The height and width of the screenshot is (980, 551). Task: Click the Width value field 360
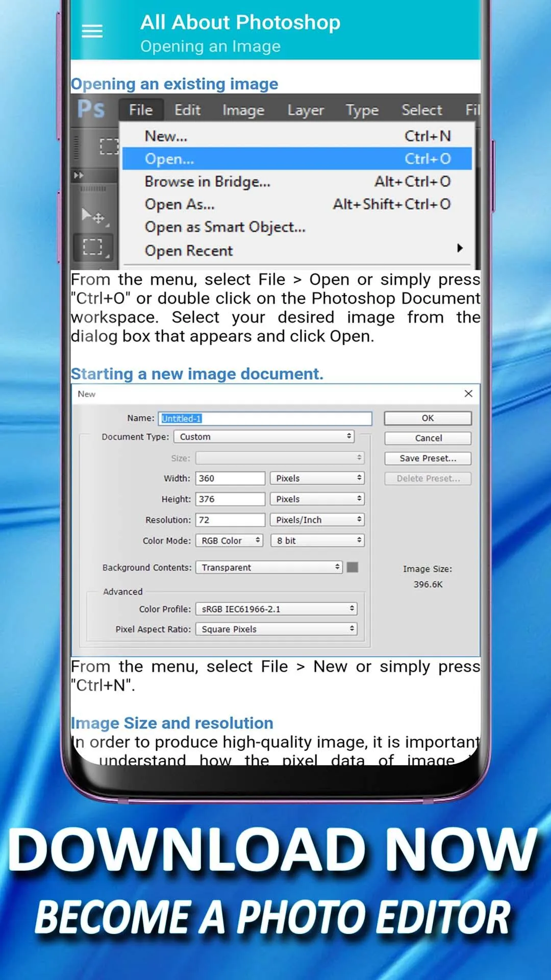(230, 478)
